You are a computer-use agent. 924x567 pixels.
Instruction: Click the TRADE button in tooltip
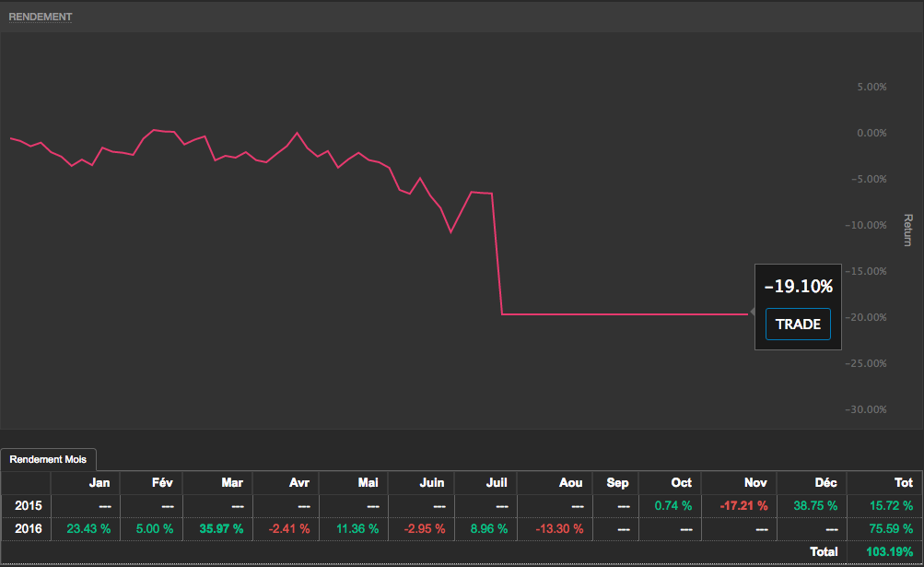coord(797,324)
